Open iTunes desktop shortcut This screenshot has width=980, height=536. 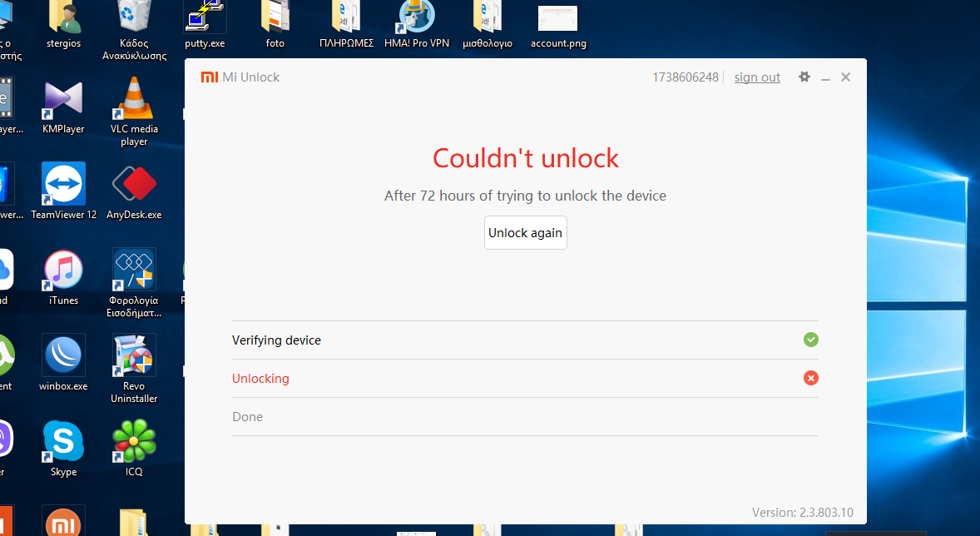tap(63, 270)
